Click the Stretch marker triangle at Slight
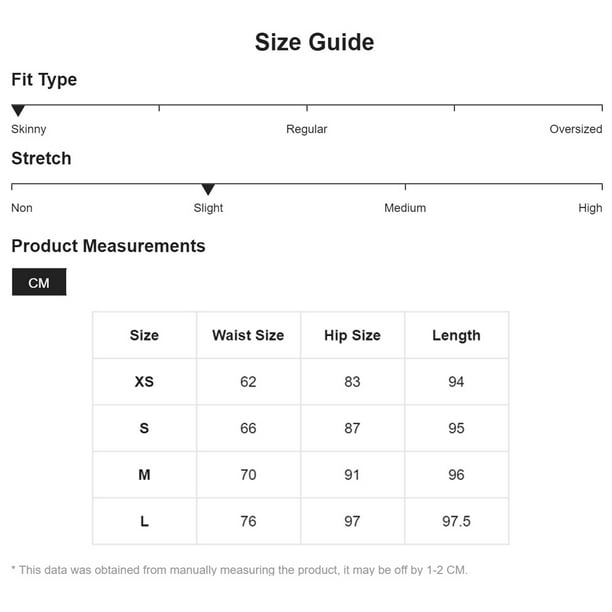Image resolution: width=612 pixels, height=612 pixels. point(208,189)
